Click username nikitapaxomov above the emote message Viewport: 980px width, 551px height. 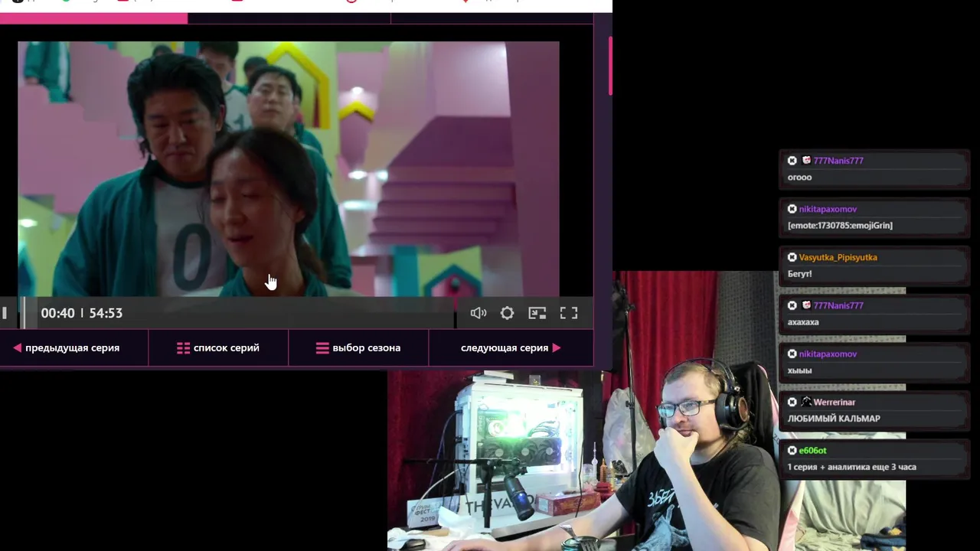tap(828, 209)
